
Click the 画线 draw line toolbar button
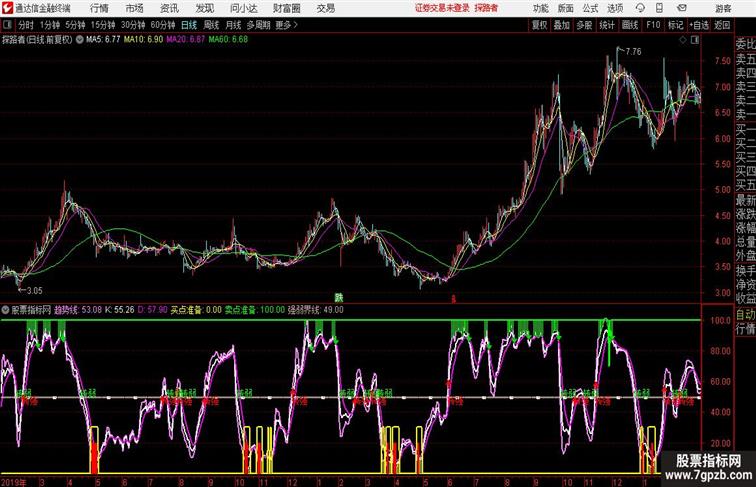click(630, 25)
